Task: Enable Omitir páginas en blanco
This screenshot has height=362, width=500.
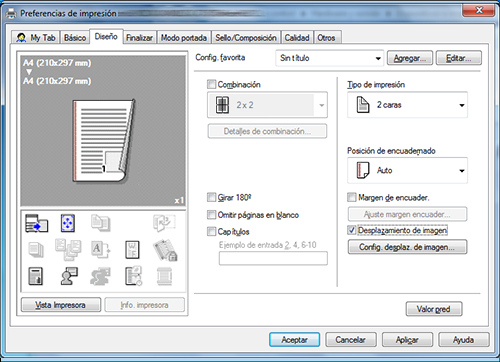Action: (x=211, y=215)
